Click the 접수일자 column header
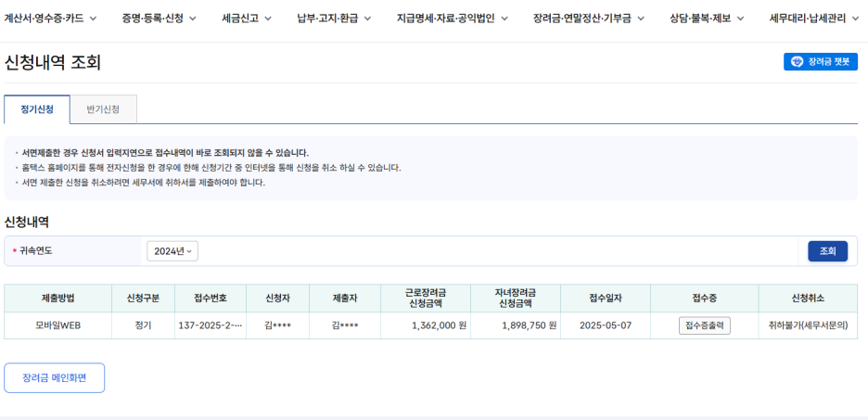Screen dimensions: 868x420 606,299
